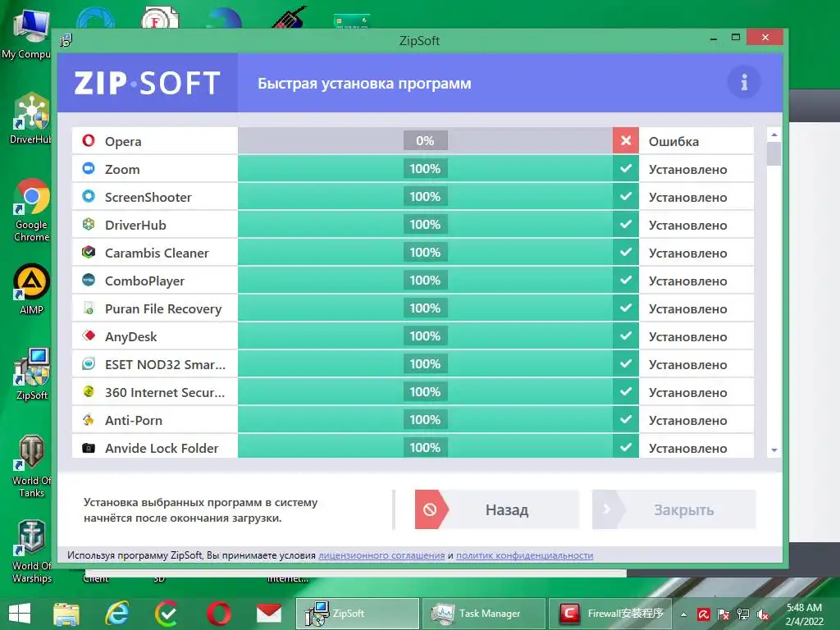Click the 360 Internet Security icon
This screenshot has height=630, width=840.
pyautogui.click(x=89, y=391)
